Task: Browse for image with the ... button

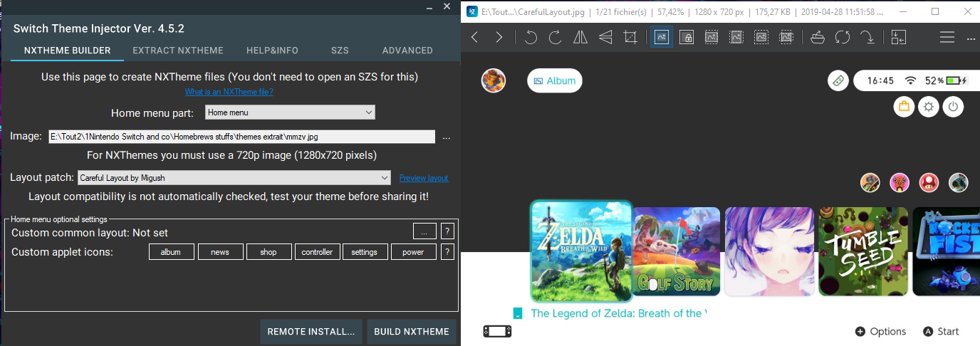Action: pos(447,137)
